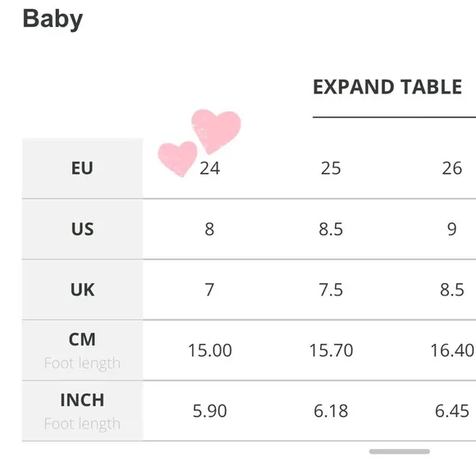
Task: Click the EU size 26 cell
Action: pyautogui.click(x=452, y=168)
